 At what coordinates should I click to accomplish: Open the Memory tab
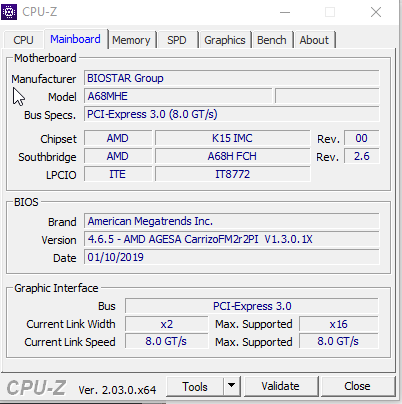pos(131,40)
